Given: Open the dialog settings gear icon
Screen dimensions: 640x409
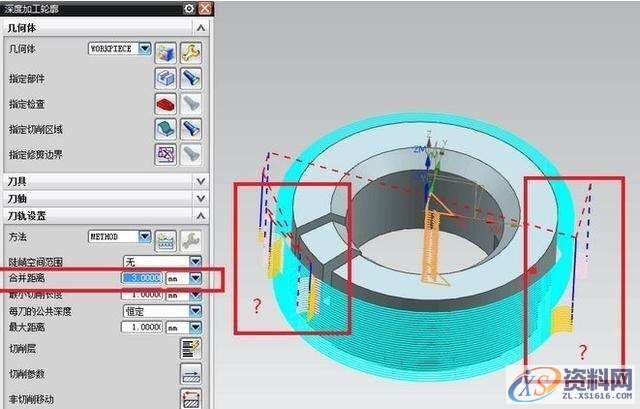Looking at the screenshot, I should (188, 8).
